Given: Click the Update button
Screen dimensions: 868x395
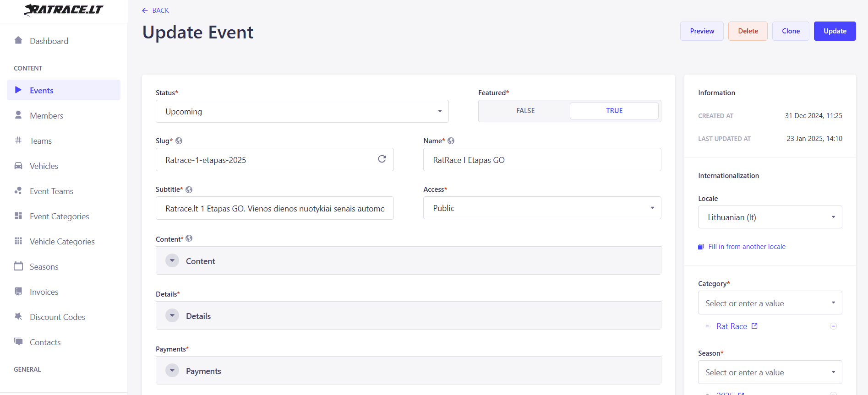Looking at the screenshot, I should coord(835,31).
